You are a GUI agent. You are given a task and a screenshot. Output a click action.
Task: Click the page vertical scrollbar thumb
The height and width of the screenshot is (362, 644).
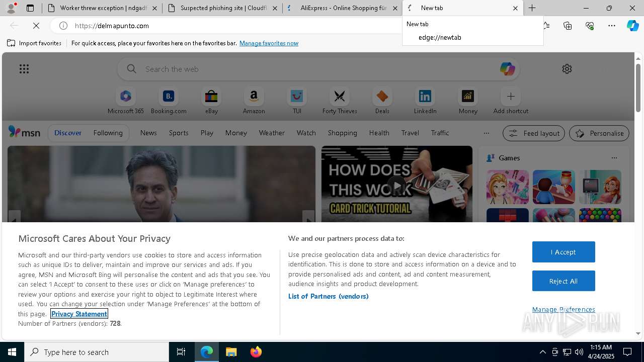point(638,88)
